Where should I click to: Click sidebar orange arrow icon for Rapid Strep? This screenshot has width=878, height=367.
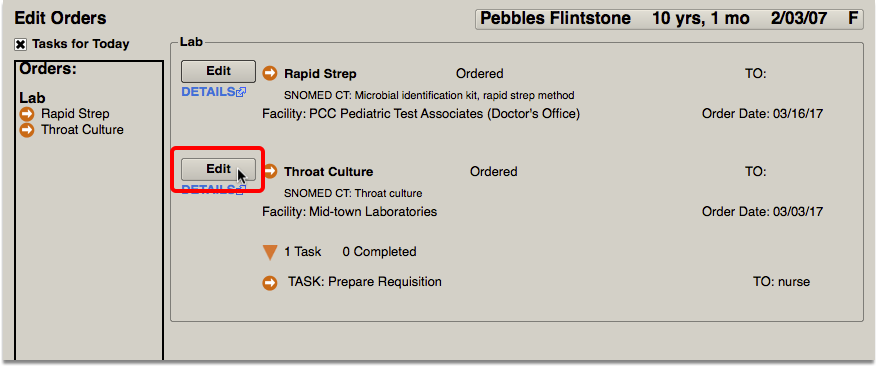coord(27,114)
